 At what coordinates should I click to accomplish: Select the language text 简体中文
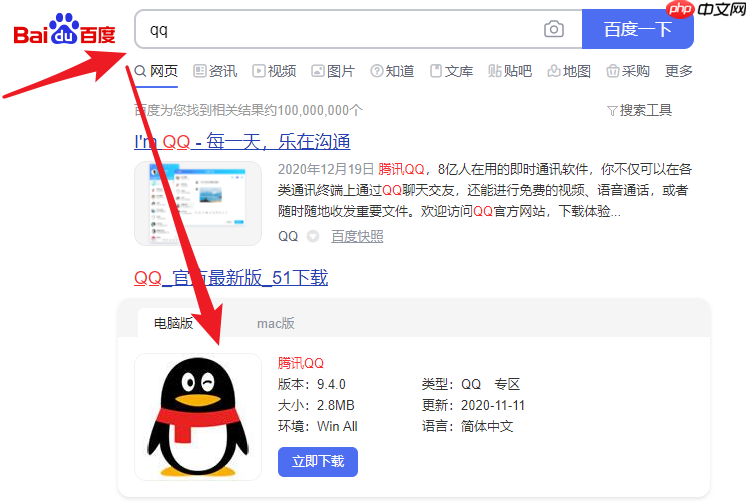(487, 426)
